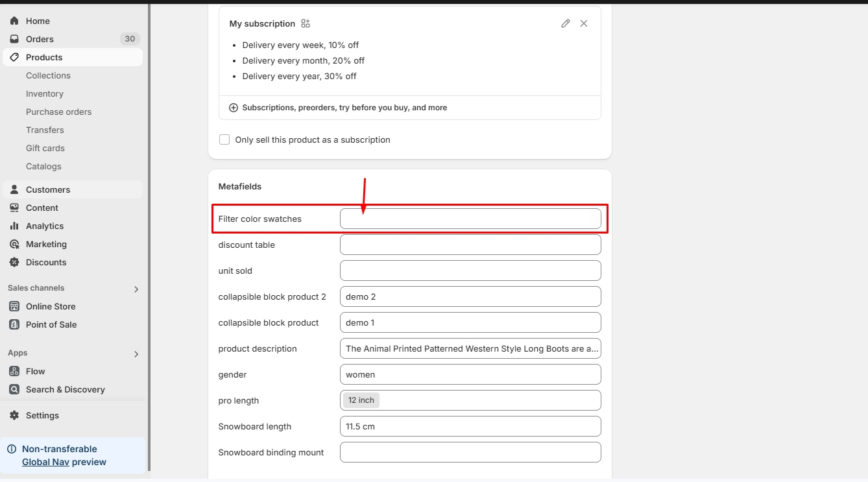Click the gender metafield containing women
The height and width of the screenshot is (482, 868).
click(470, 374)
